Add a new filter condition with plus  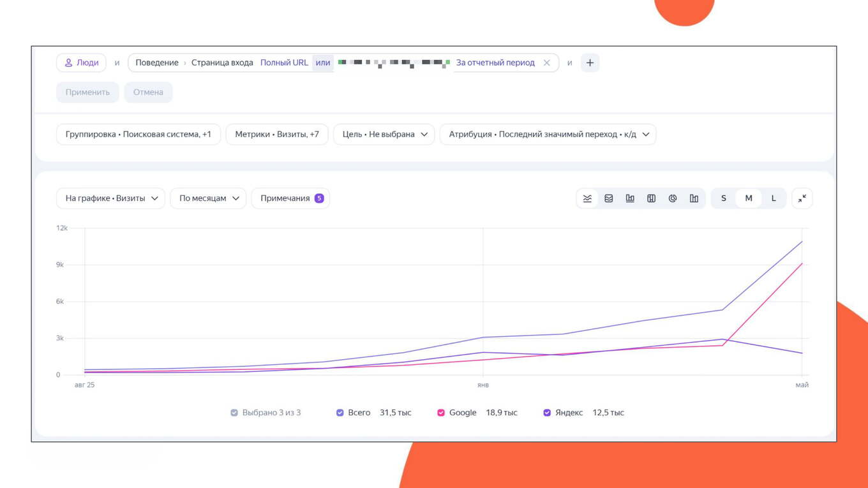click(590, 63)
